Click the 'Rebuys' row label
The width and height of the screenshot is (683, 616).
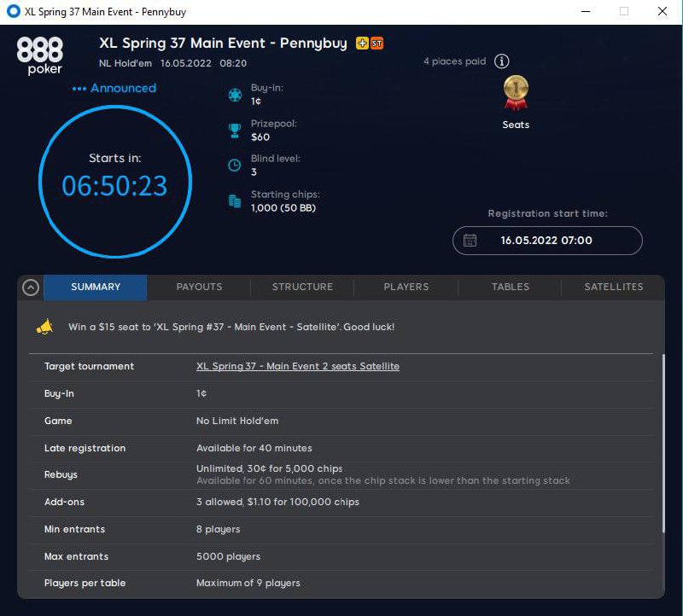click(x=61, y=474)
